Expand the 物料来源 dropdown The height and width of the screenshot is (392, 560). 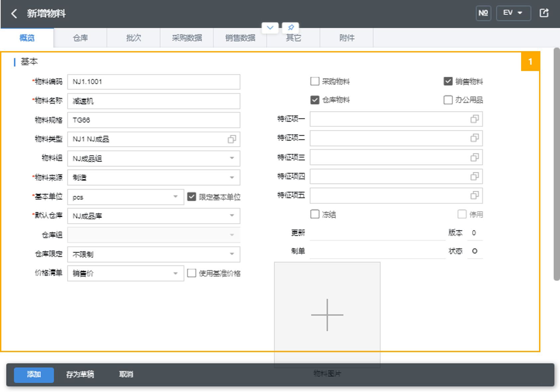(232, 178)
